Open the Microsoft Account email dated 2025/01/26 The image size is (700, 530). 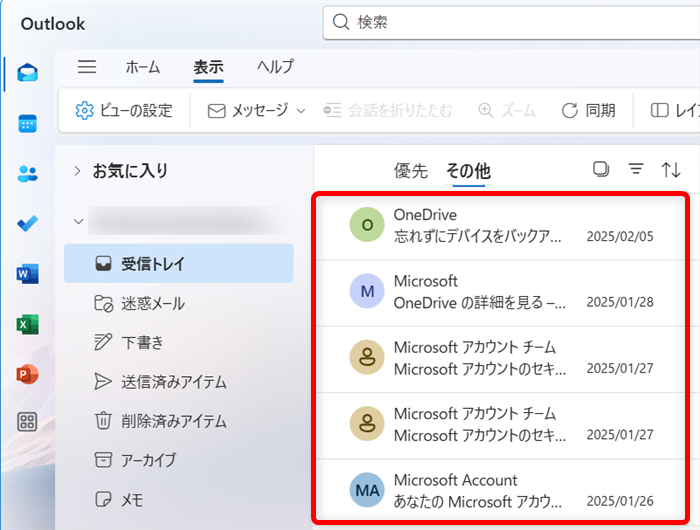(500, 490)
